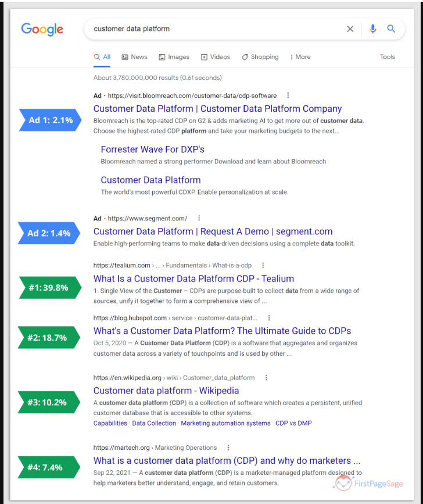Click the blog.hubspot.com breadcrumb URL
Viewport: 423px width, 504px height.
coord(175,318)
